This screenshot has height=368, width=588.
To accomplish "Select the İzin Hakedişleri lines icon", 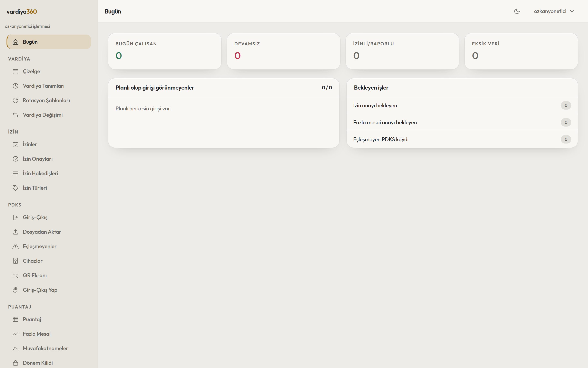I will click(x=16, y=173).
